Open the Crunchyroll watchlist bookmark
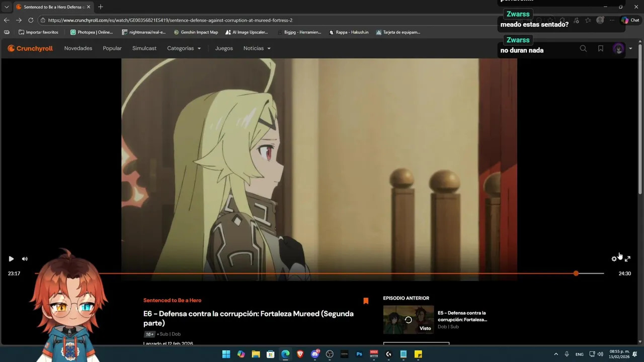Viewport: 644px width, 362px height. click(x=601, y=48)
